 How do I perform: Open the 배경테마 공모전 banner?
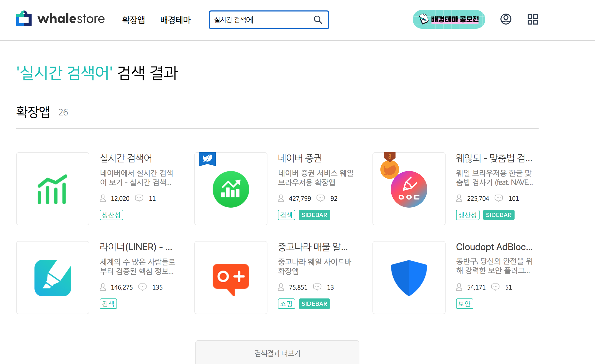[x=449, y=19]
